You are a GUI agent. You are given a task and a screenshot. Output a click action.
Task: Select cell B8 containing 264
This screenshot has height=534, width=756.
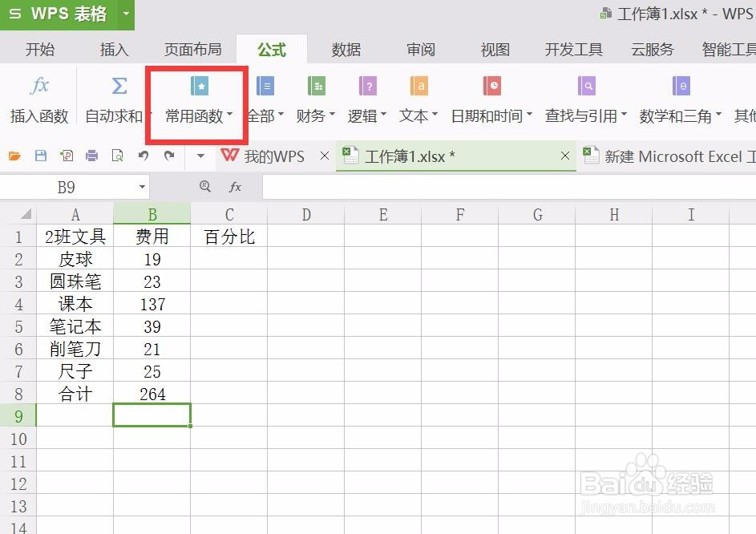coord(152,394)
